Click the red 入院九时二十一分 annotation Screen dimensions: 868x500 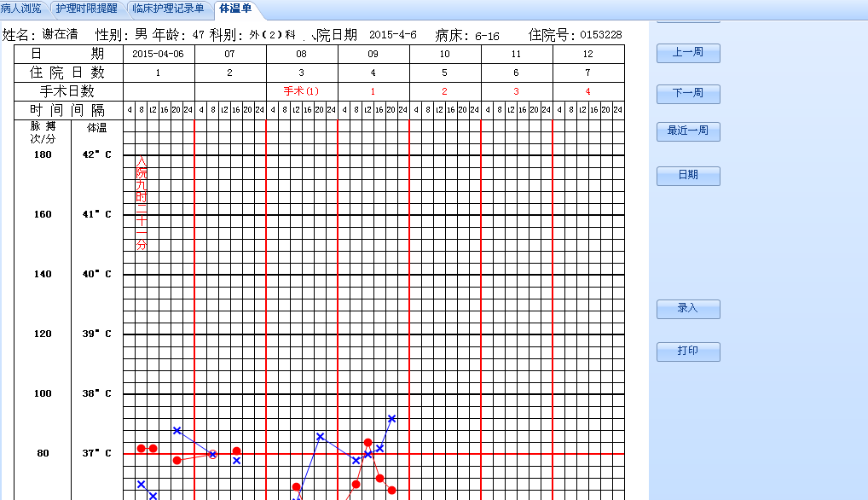pos(142,203)
